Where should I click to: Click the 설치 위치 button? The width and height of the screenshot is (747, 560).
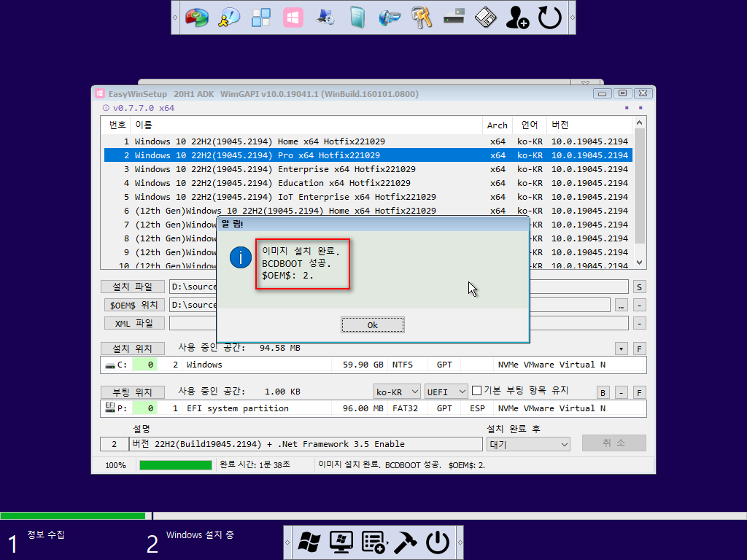[133, 349]
